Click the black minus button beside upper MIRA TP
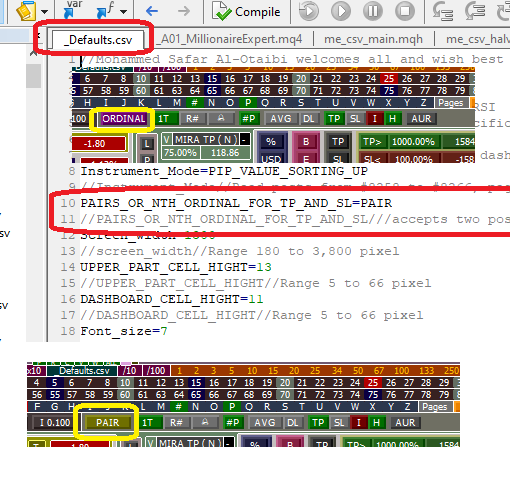This screenshot has width=510, height=480. [245, 139]
